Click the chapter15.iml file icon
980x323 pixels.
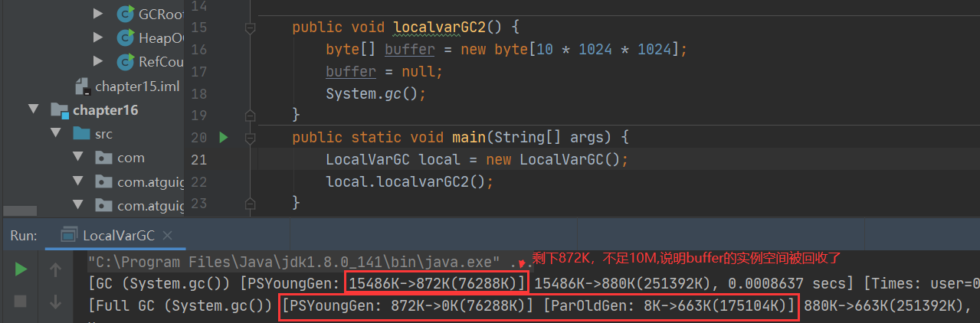click(83, 86)
